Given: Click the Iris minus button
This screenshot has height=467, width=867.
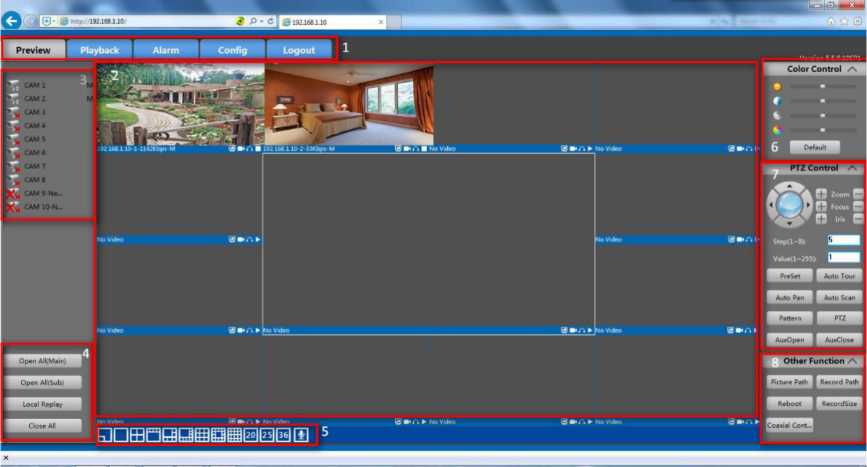Looking at the screenshot, I should tap(858, 218).
